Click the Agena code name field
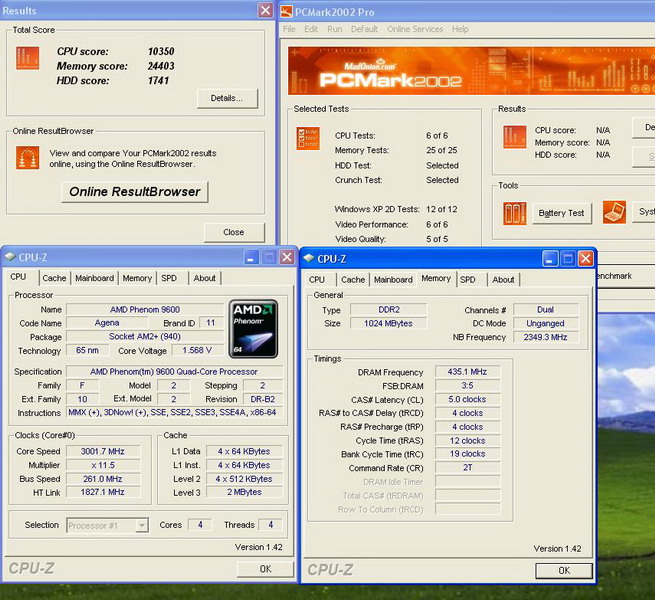 pyautogui.click(x=107, y=323)
